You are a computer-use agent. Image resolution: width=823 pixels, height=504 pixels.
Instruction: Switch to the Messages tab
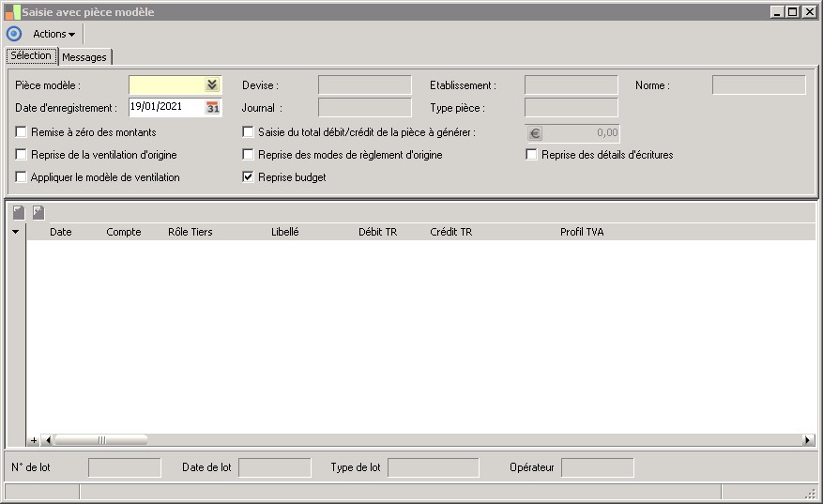tap(84, 57)
